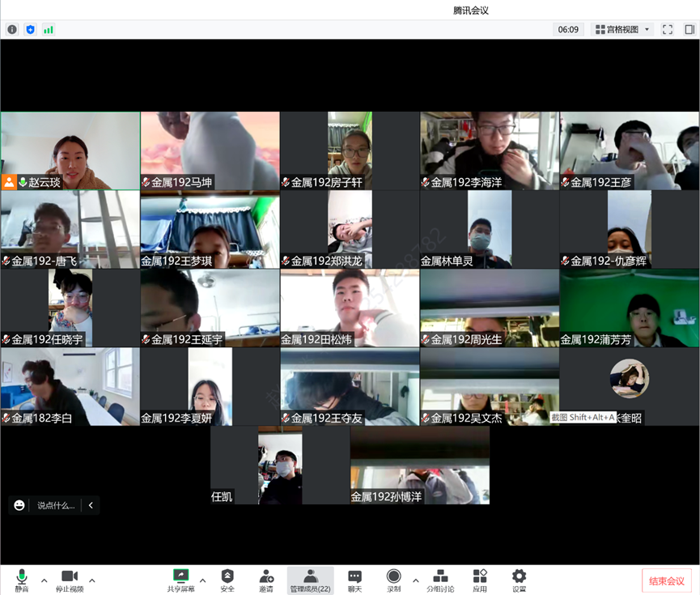The image size is (700, 595).
Task: Click 共享屏幕 to share screen
Action: 180,580
